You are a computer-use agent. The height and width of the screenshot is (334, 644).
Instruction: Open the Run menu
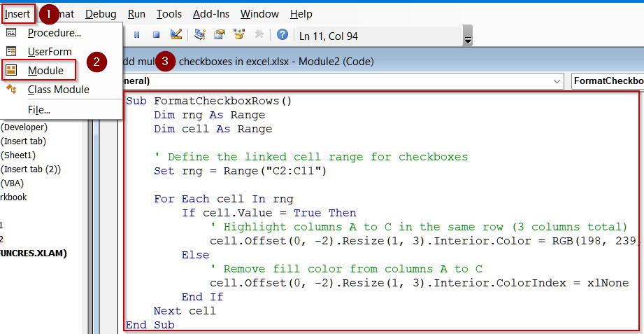tap(136, 14)
